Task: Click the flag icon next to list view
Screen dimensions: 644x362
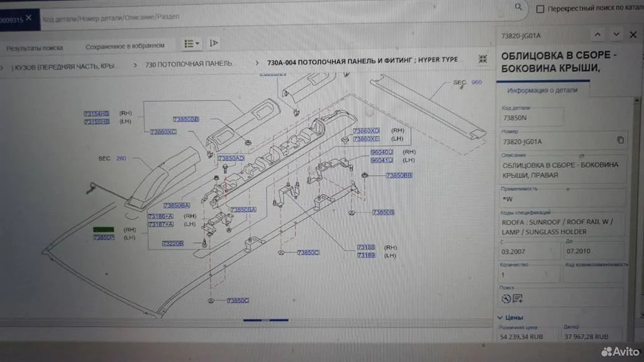Action: point(214,43)
